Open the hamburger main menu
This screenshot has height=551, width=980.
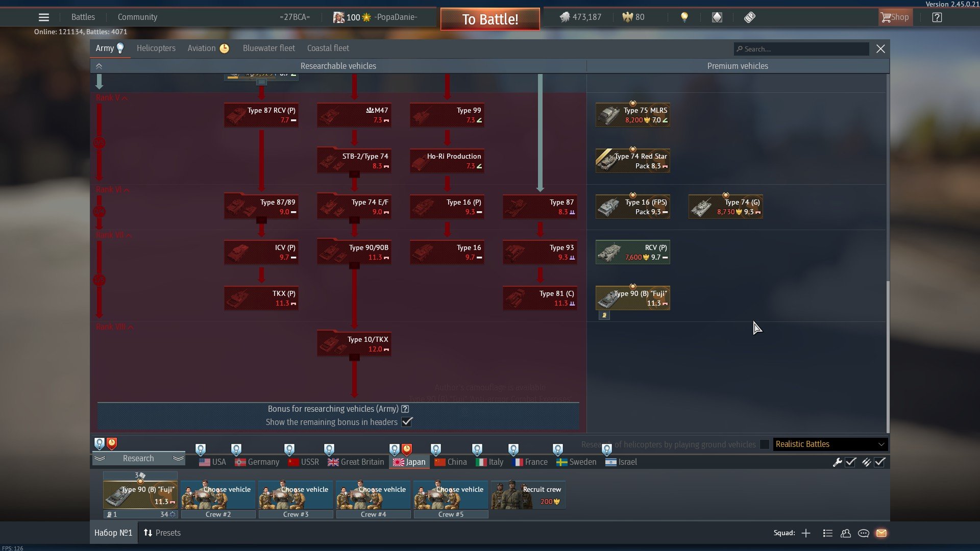click(x=44, y=17)
